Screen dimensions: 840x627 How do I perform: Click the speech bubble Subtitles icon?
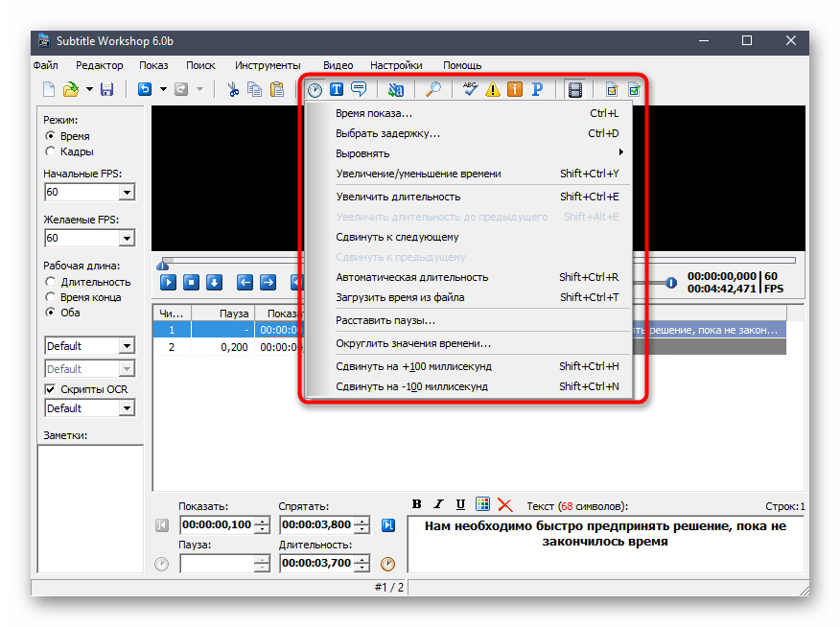(359, 89)
